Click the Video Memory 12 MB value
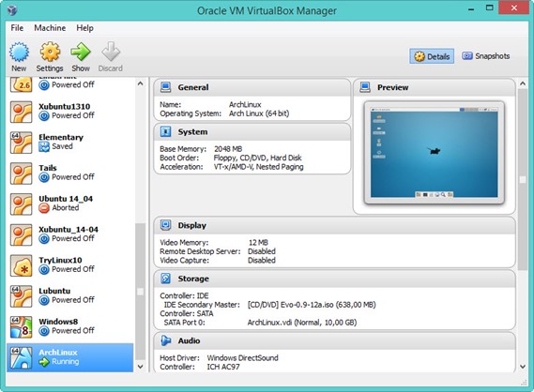534x392 pixels. tap(258, 243)
